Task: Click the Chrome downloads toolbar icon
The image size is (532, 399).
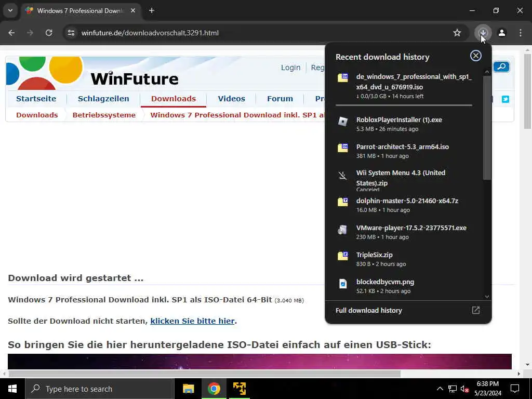Action: pos(483,33)
